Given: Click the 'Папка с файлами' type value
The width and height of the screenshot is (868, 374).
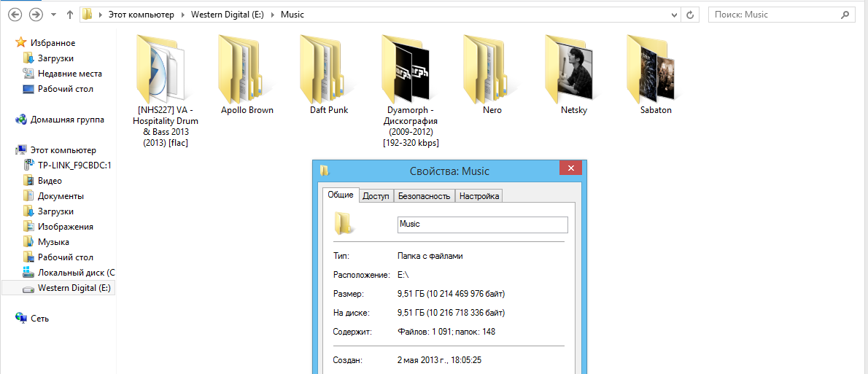Looking at the screenshot, I should [x=430, y=256].
